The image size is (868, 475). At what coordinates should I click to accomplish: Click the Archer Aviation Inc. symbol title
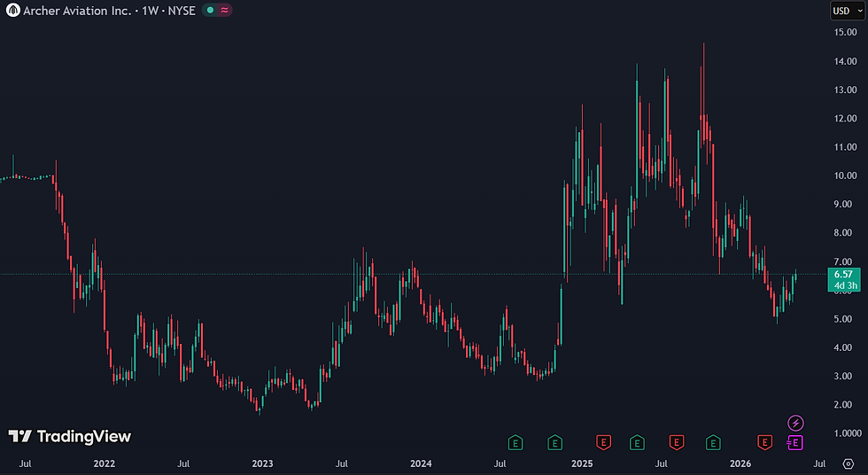point(77,11)
